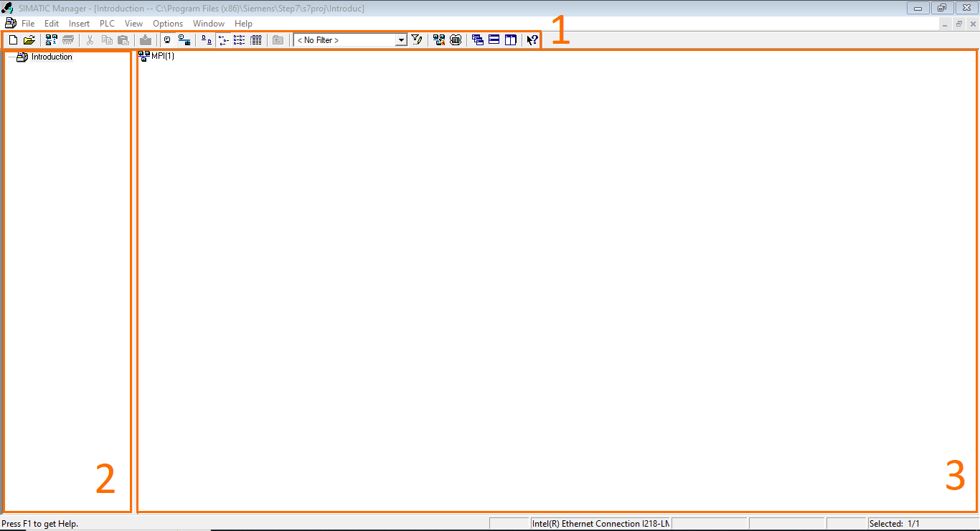Download the project to the PLC
Image resolution: width=980 pixels, height=531 pixels.
(146, 39)
